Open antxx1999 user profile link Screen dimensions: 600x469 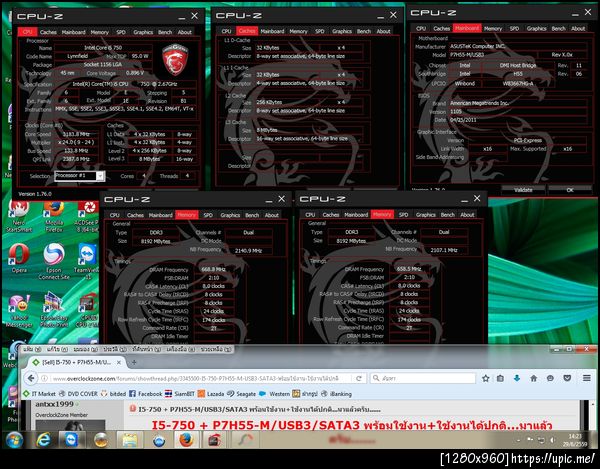pos(54,404)
